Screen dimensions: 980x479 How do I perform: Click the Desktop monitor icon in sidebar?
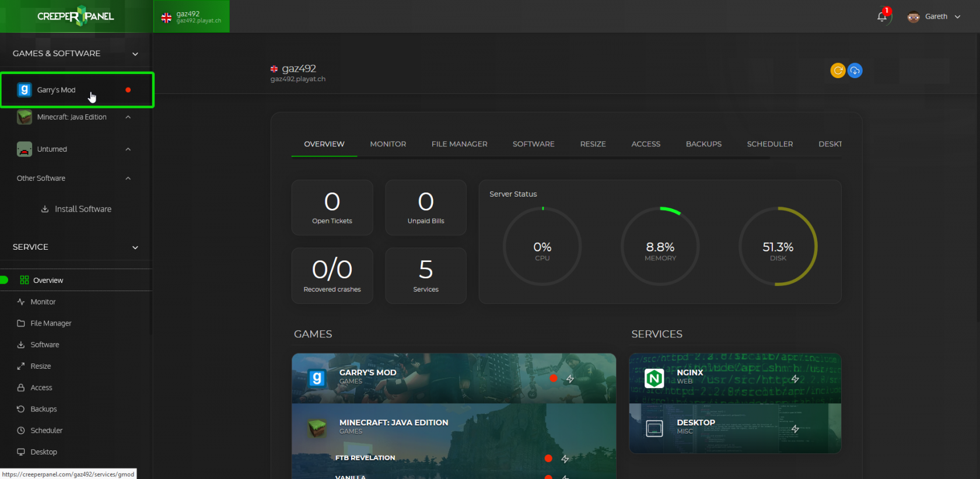pyautogui.click(x=21, y=452)
